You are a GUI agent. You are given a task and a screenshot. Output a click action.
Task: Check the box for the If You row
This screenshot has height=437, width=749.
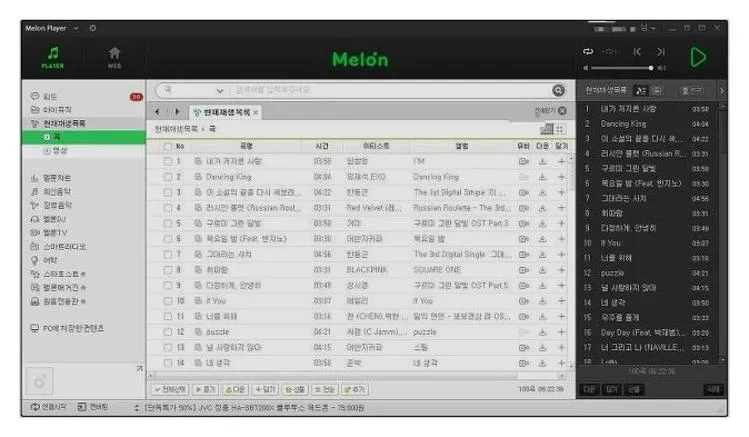pyautogui.click(x=168, y=301)
